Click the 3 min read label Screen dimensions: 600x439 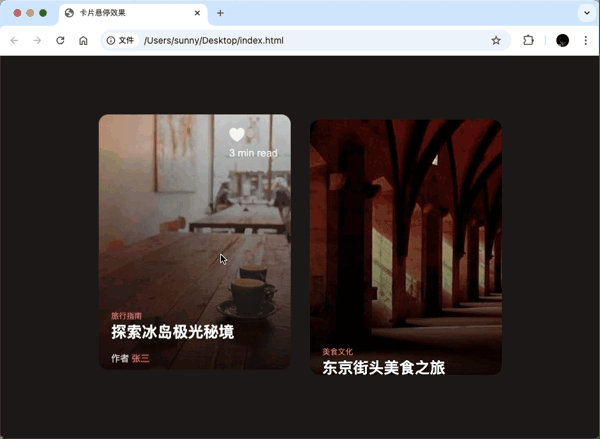click(253, 153)
